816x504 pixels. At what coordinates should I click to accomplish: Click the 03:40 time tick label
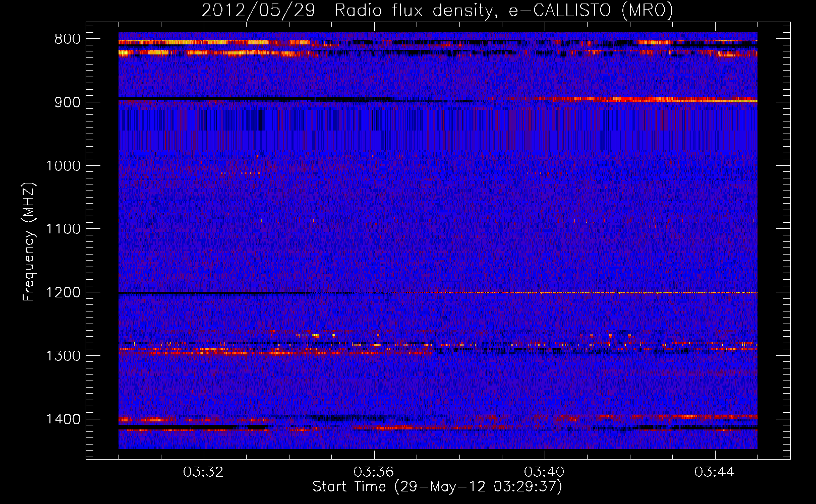(x=544, y=472)
